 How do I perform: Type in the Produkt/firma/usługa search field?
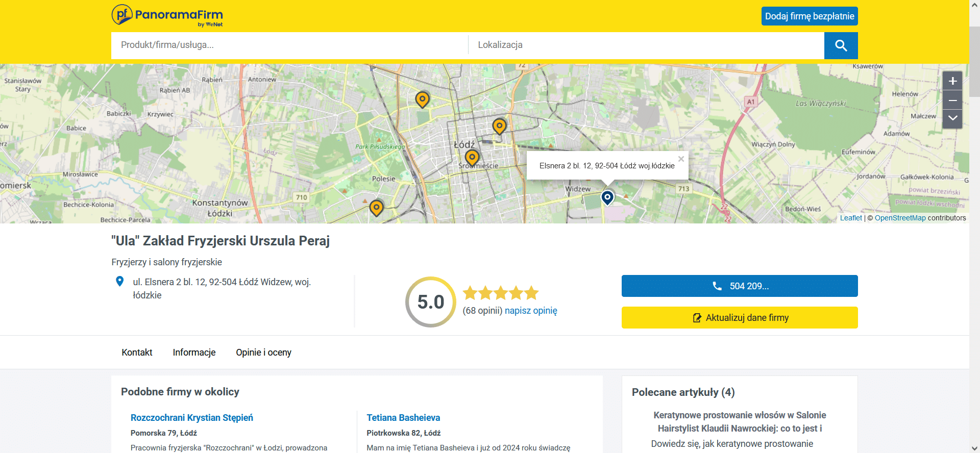[289, 45]
